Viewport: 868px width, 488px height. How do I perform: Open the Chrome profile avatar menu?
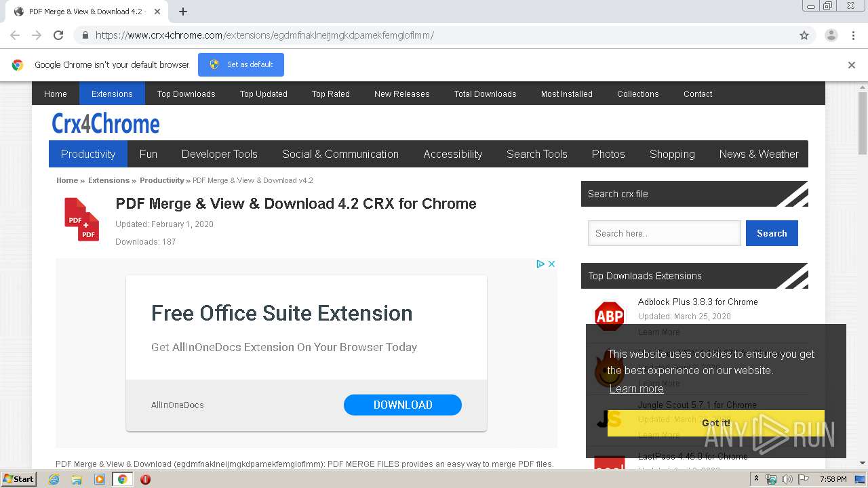[x=831, y=35]
